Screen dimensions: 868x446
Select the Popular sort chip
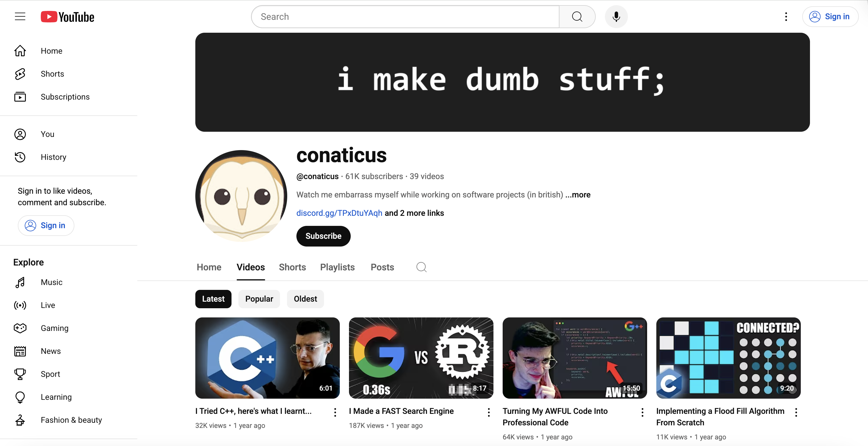(259, 299)
